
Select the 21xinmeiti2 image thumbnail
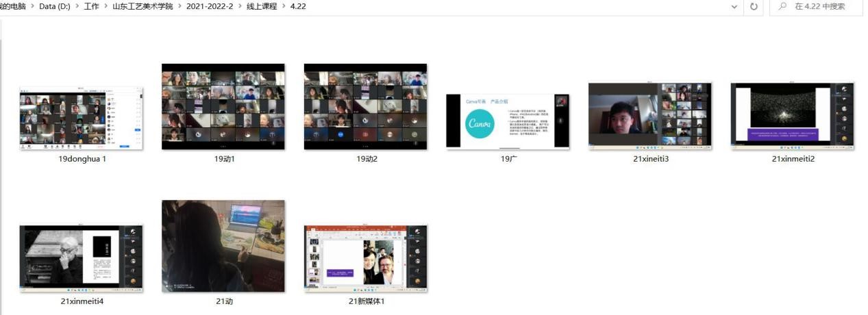click(x=793, y=115)
